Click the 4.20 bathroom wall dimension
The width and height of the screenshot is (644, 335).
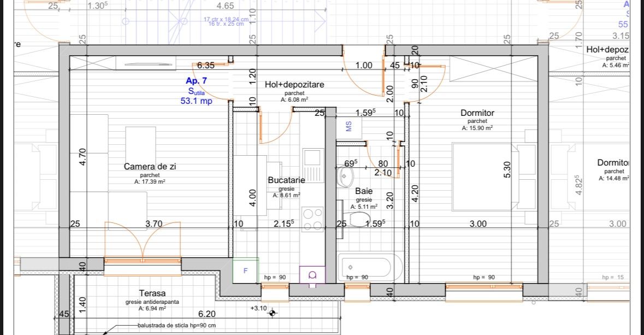pos(415,193)
